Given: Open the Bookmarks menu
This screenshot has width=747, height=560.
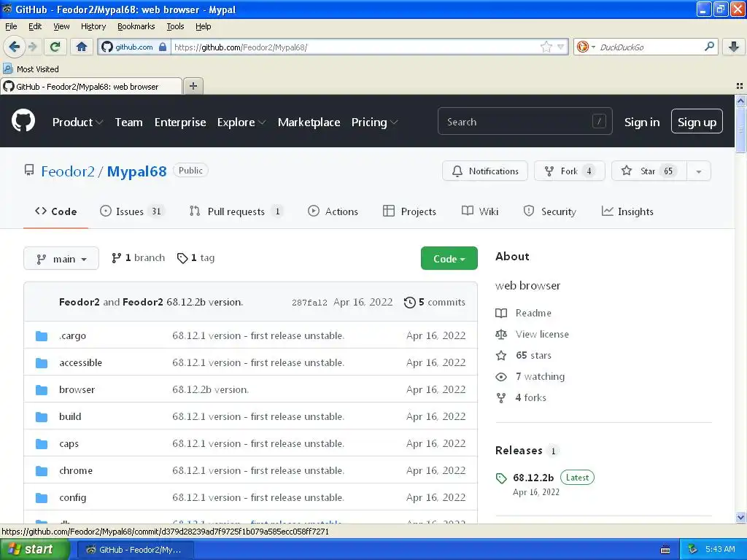Looking at the screenshot, I should coord(136,26).
